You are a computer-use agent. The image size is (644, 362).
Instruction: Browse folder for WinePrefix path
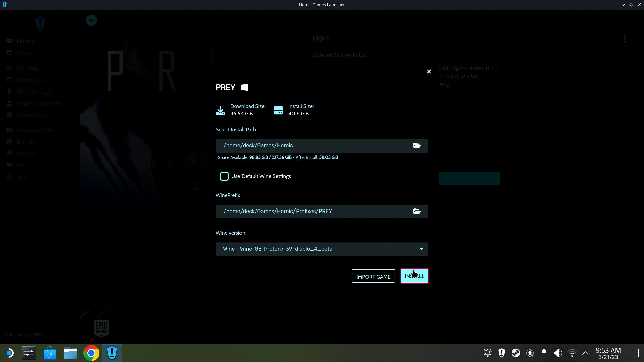[x=417, y=212]
